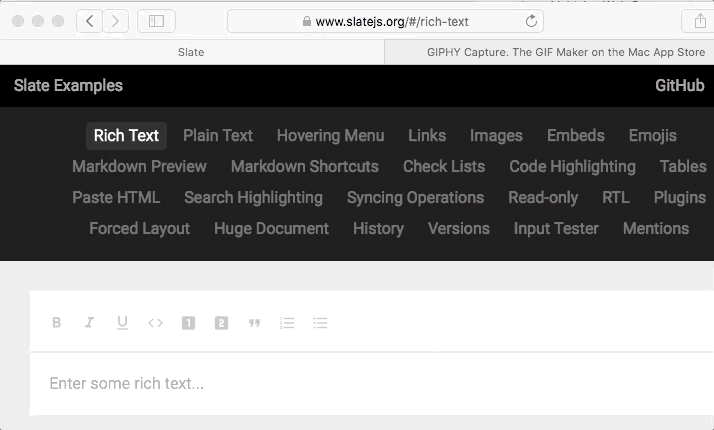Open the Links example

click(x=427, y=135)
